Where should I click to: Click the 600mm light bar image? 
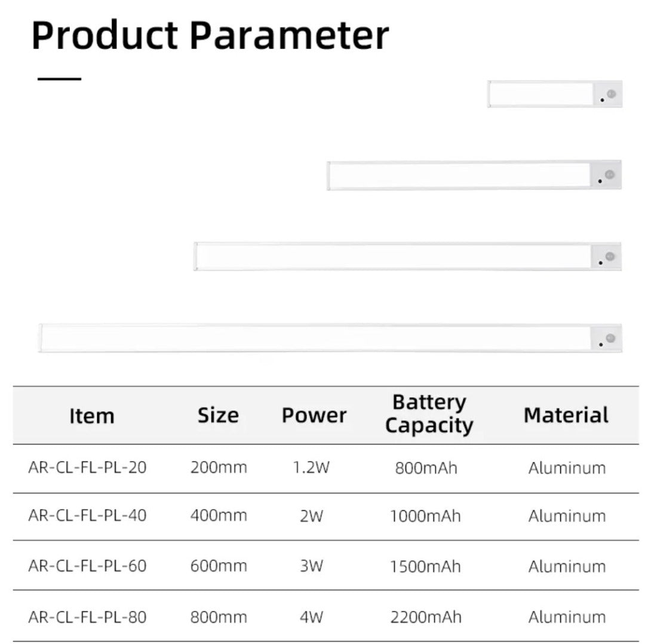(x=407, y=256)
